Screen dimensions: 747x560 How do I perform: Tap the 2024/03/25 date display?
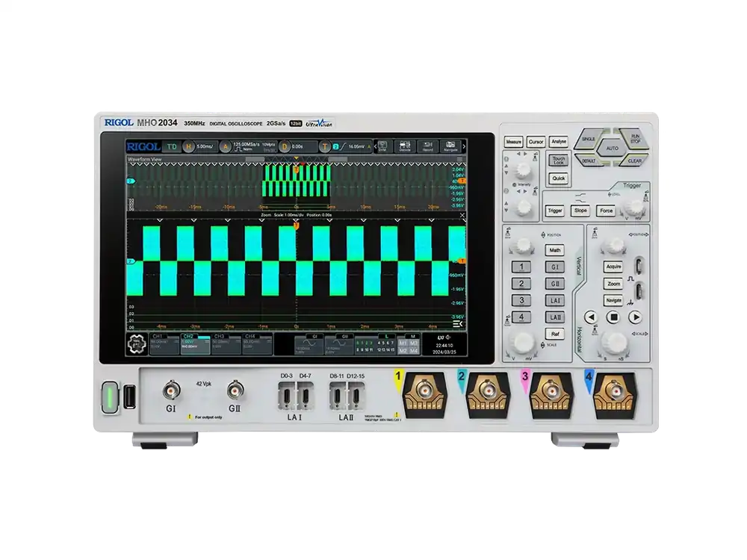(x=444, y=352)
